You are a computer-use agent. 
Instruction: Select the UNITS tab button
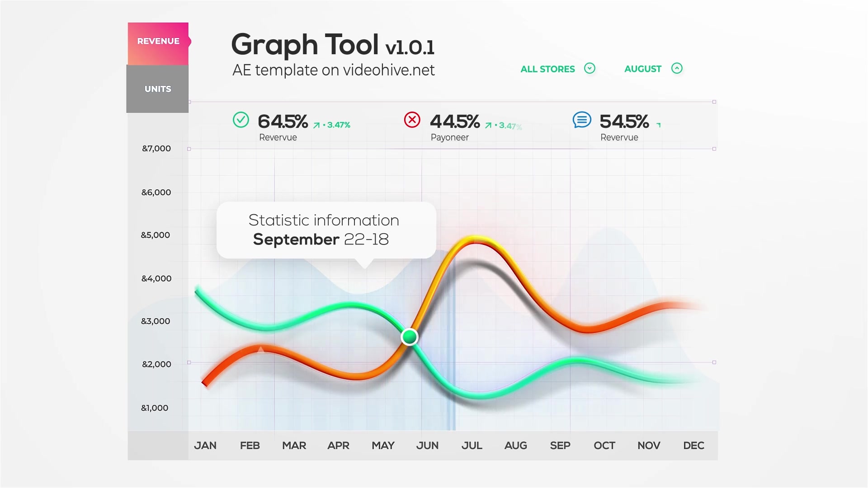point(157,89)
